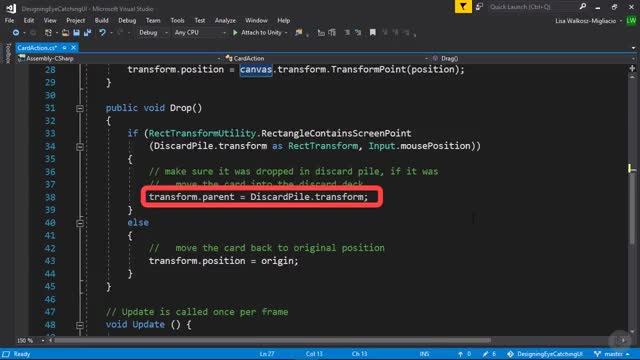Image resolution: width=640 pixels, height=360 pixels.
Task: Toggle pin on CardAction.cs tab
Action: click(x=64, y=48)
